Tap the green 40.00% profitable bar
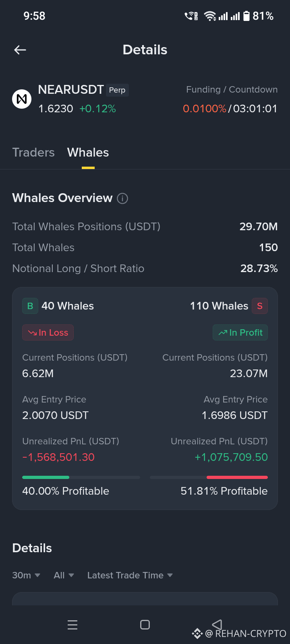Screen dimensions: 290x644 coord(46,477)
